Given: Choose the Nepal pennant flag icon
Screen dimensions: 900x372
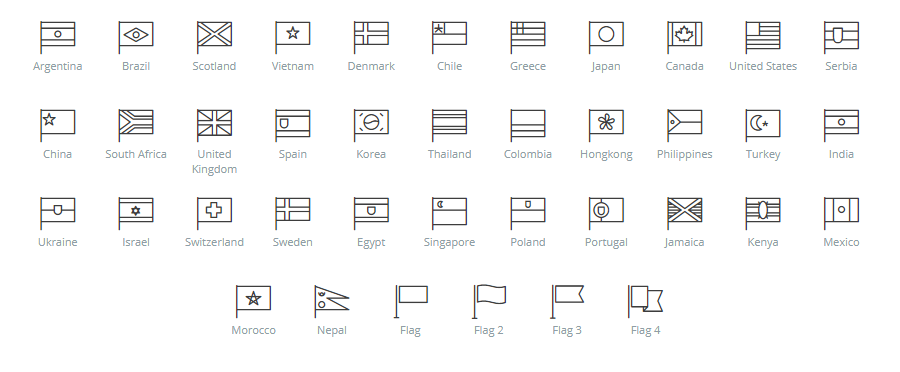Looking at the screenshot, I should click(x=332, y=301).
